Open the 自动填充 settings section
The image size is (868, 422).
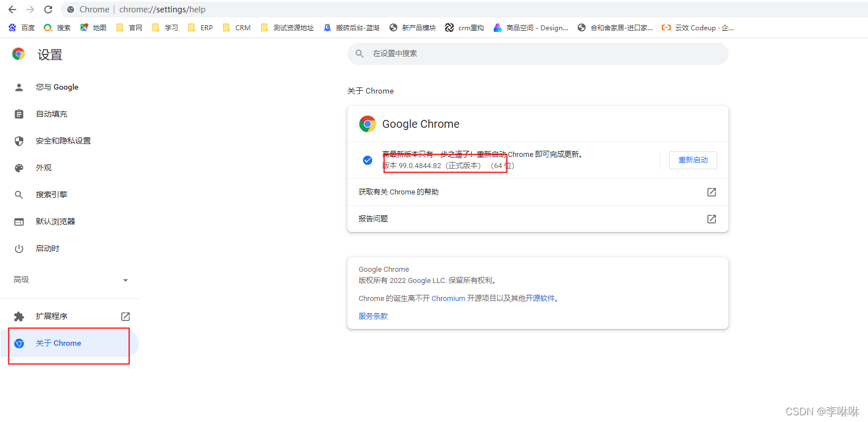[x=69, y=114]
